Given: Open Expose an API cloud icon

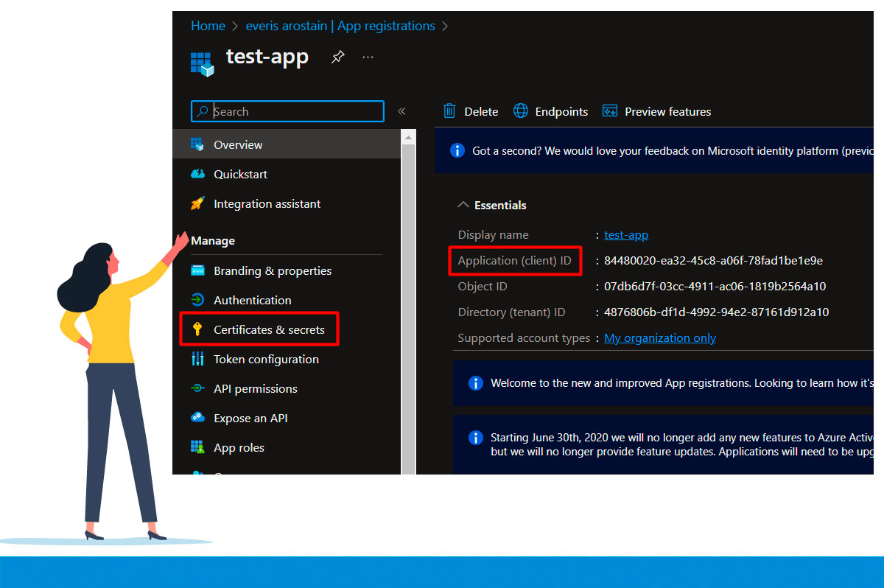Looking at the screenshot, I should tap(198, 418).
